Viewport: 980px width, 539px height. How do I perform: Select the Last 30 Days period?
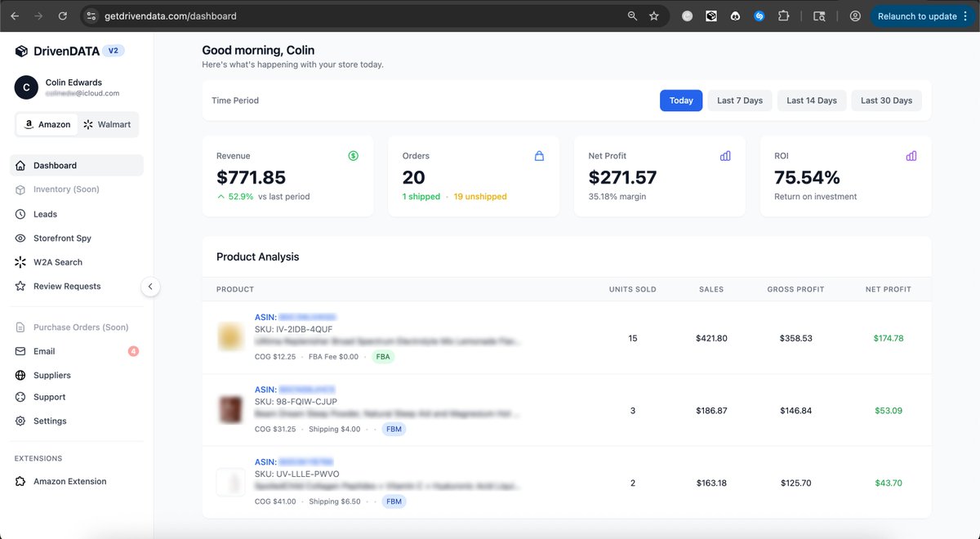point(886,100)
